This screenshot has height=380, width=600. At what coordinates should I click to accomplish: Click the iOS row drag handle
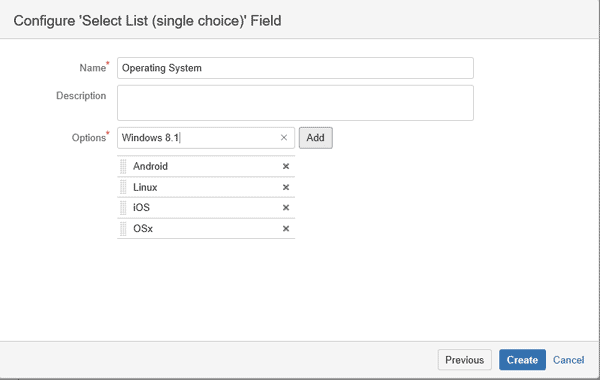click(123, 208)
